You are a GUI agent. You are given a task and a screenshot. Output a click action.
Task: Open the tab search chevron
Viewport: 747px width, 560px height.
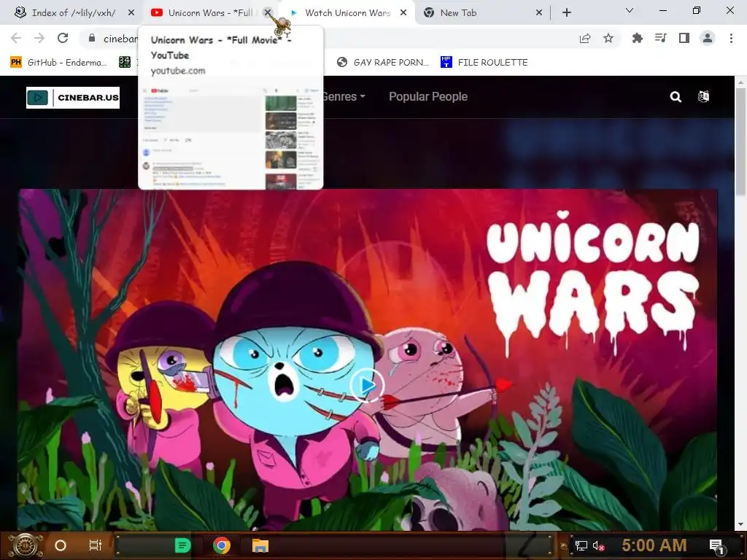click(x=630, y=10)
